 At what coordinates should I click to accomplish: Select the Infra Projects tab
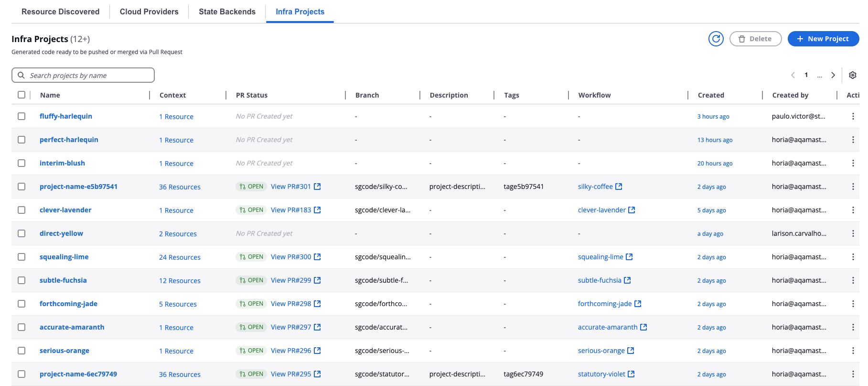300,11
